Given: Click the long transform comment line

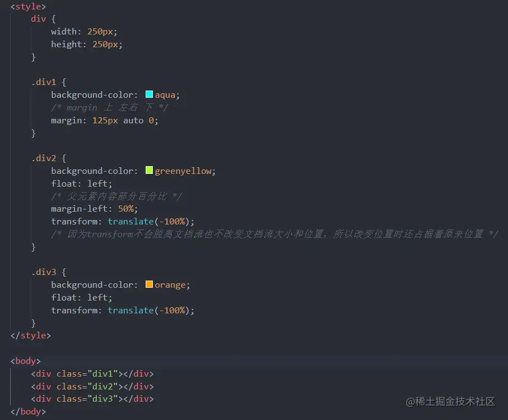Looking at the screenshot, I should tap(275, 234).
